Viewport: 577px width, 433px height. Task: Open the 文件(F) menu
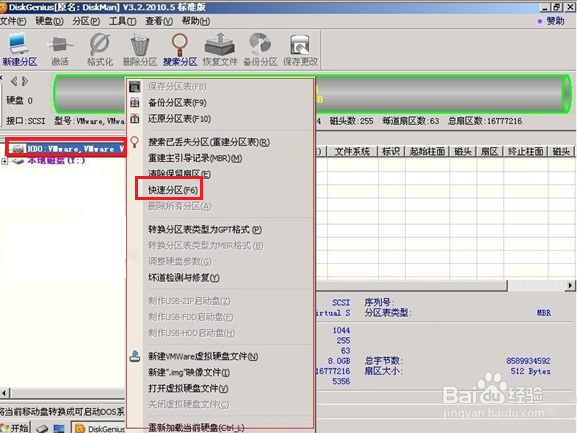13,21
